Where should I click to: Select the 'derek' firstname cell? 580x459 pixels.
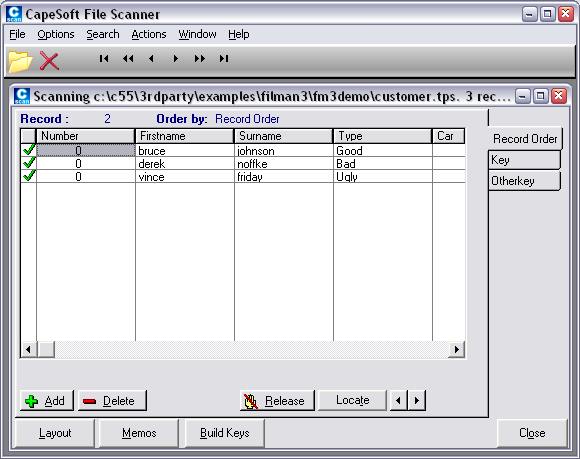pos(185,163)
